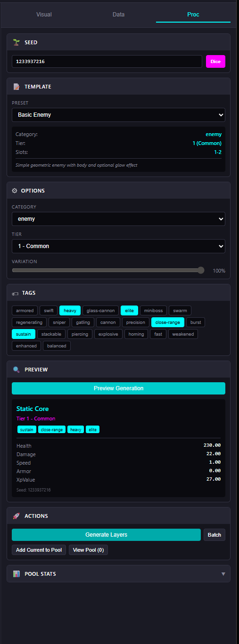
Task: Open the Preset dropdown showing Basic Enemy
Action: tap(118, 115)
